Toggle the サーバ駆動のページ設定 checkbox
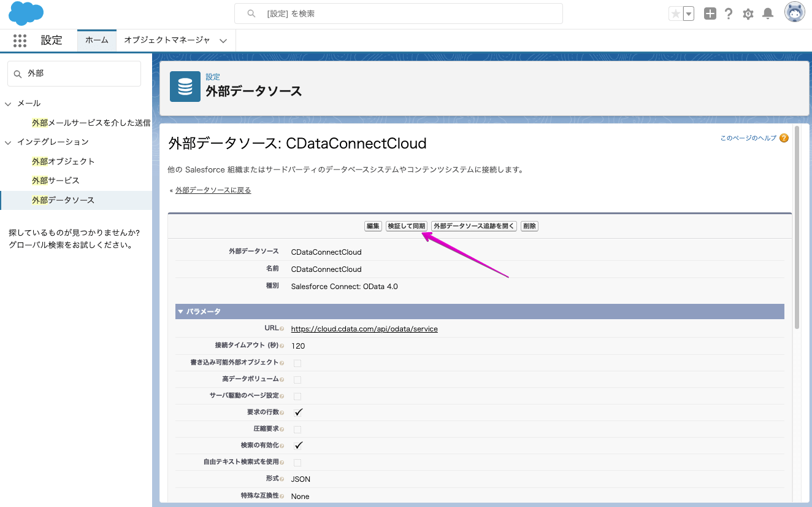The height and width of the screenshot is (507, 812). coord(297,396)
